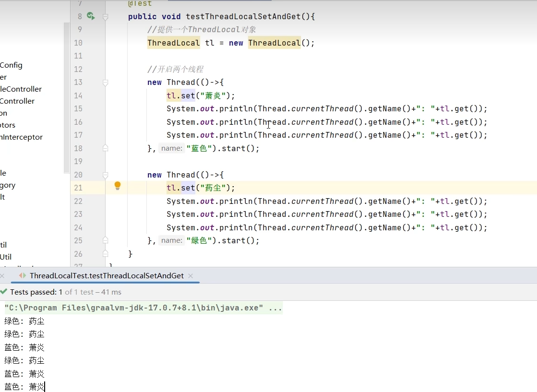Click the fold end marker at line 18
Image resolution: width=537 pixels, height=392 pixels.
106,148
